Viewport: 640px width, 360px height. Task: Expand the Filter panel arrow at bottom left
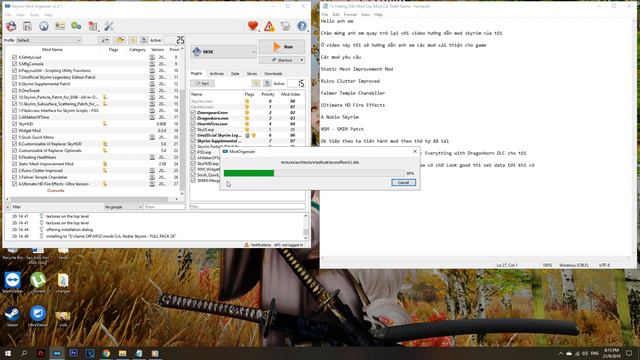(8, 207)
